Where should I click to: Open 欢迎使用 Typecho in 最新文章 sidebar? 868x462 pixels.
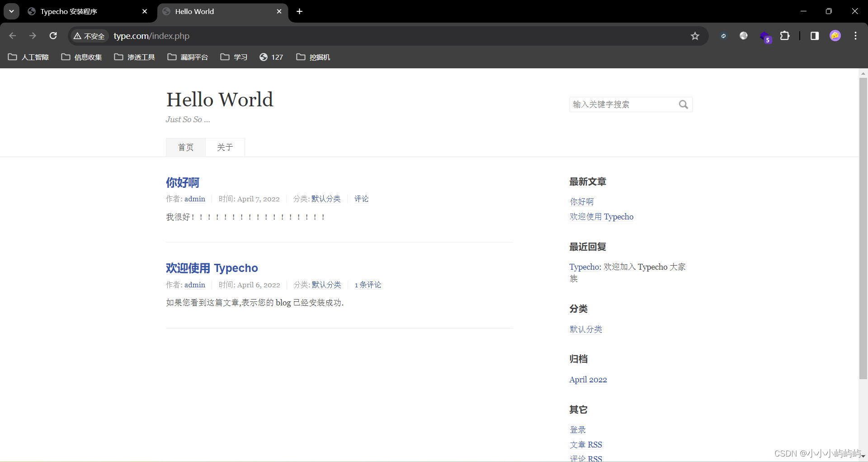click(602, 217)
